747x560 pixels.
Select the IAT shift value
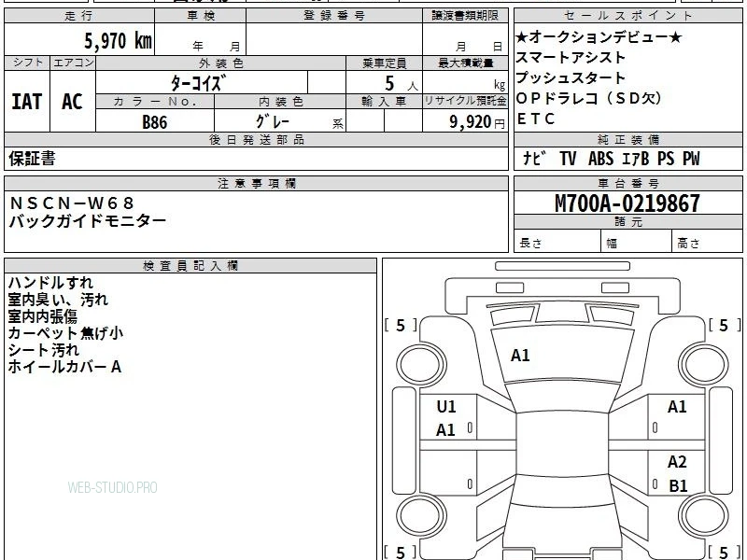pyautogui.click(x=27, y=102)
